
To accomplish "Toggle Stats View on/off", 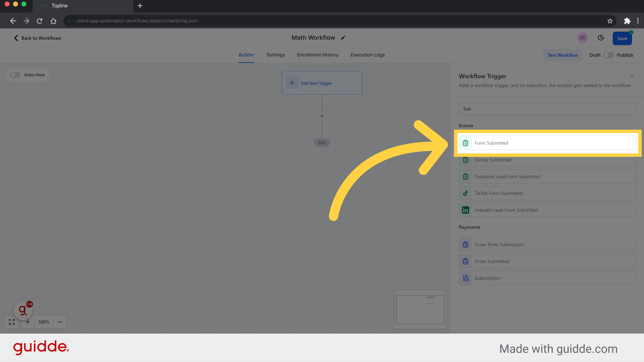I will pos(15,74).
